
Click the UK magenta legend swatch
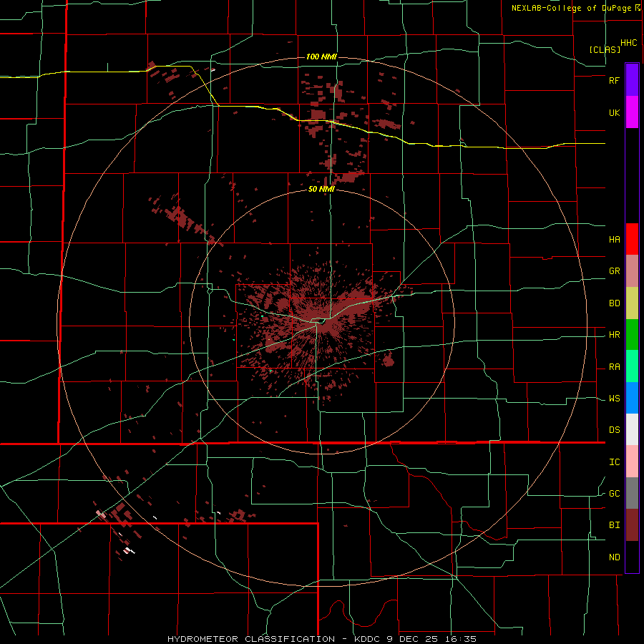coord(632,112)
